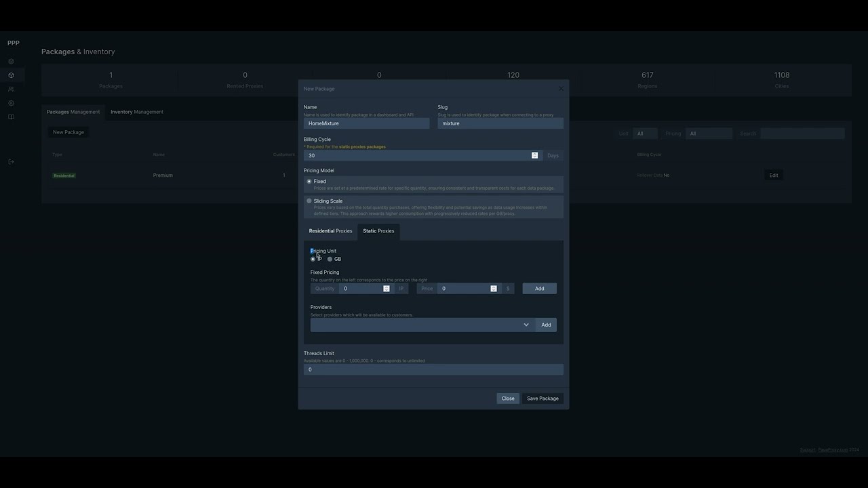Click the Premium package name
Screen dimensions: 868x488
point(163,176)
